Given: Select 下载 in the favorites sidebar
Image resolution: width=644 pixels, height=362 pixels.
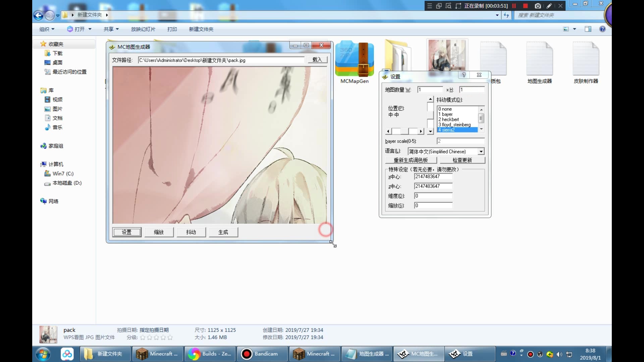Looking at the screenshot, I should pyautogui.click(x=58, y=53).
